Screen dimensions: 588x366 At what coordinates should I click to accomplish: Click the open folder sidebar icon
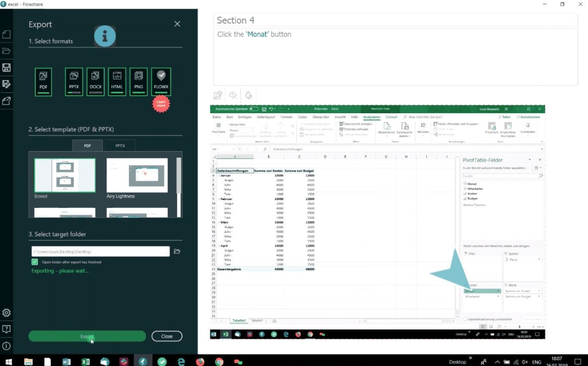(x=6, y=51)
